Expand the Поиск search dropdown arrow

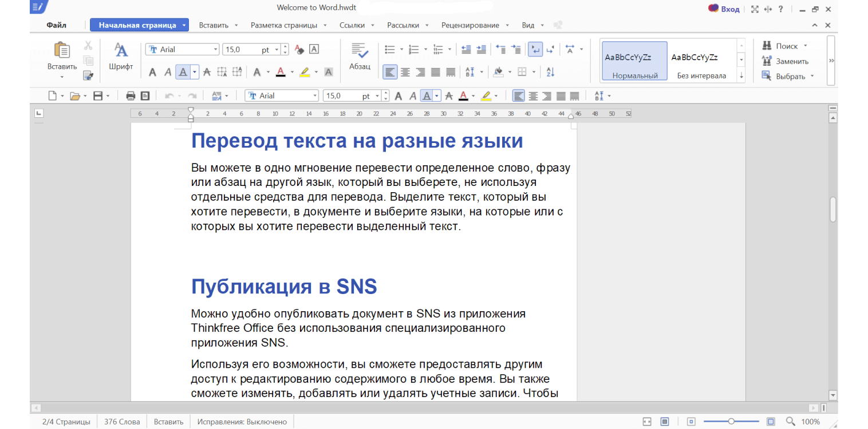click(x=805, y=46)
